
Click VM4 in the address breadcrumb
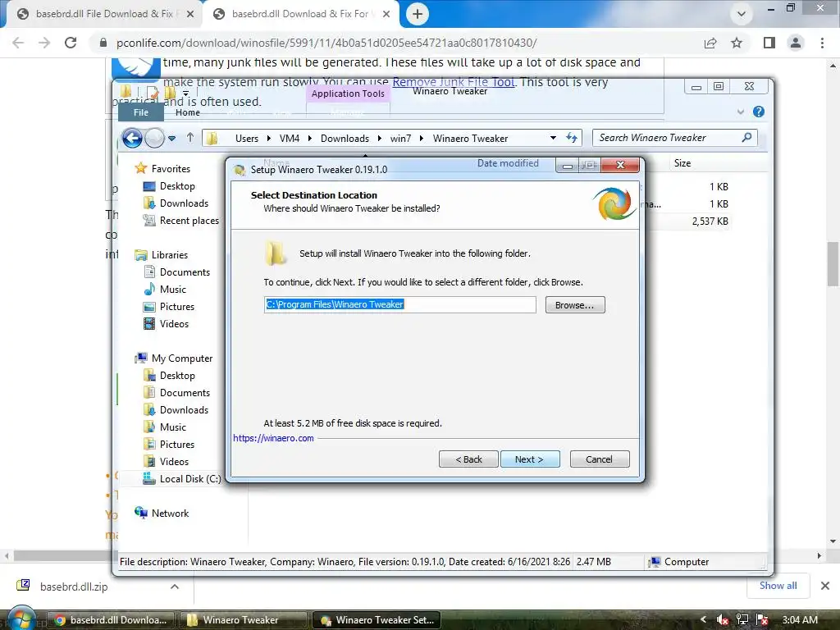tap(290, 138)
